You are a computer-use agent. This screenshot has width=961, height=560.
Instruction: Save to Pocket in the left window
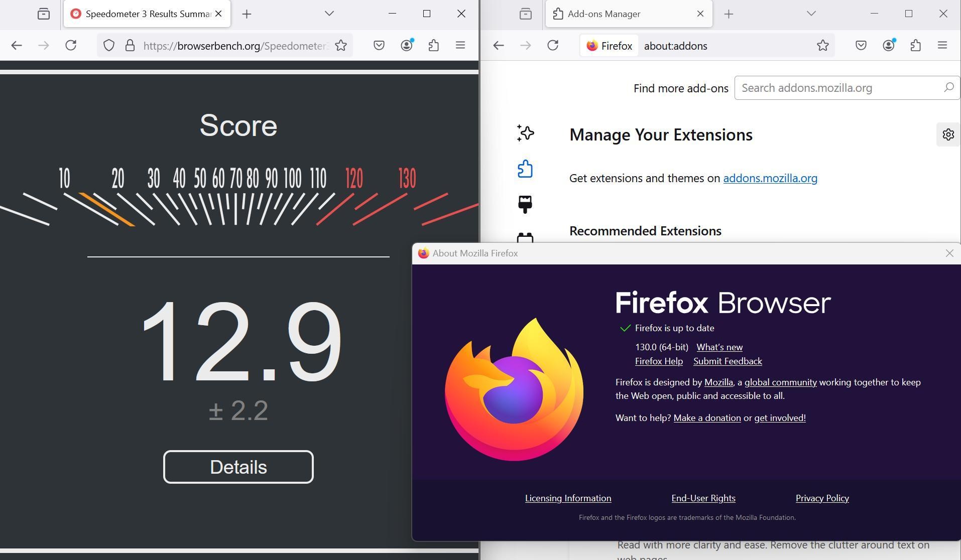coord(379,46)
